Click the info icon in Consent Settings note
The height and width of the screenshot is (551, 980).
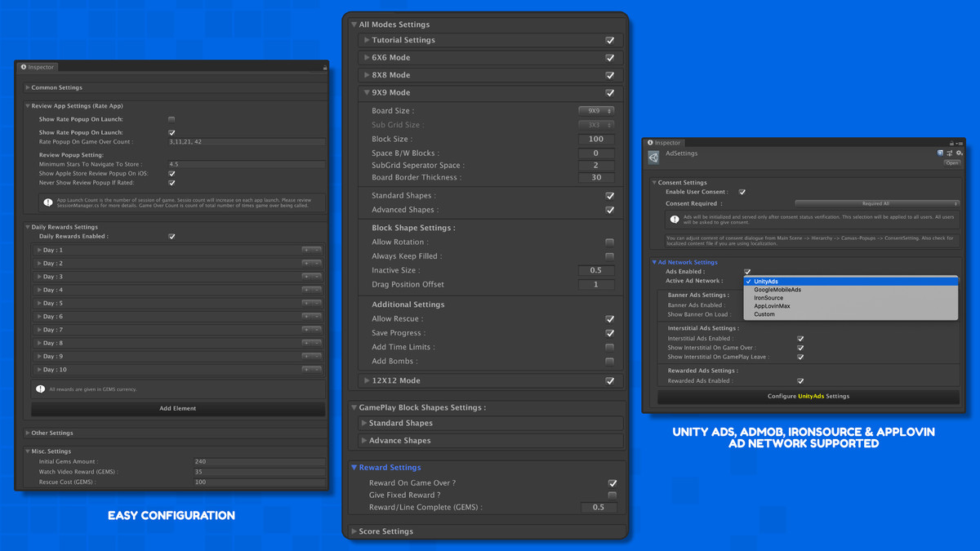click(x=675, y=220)
